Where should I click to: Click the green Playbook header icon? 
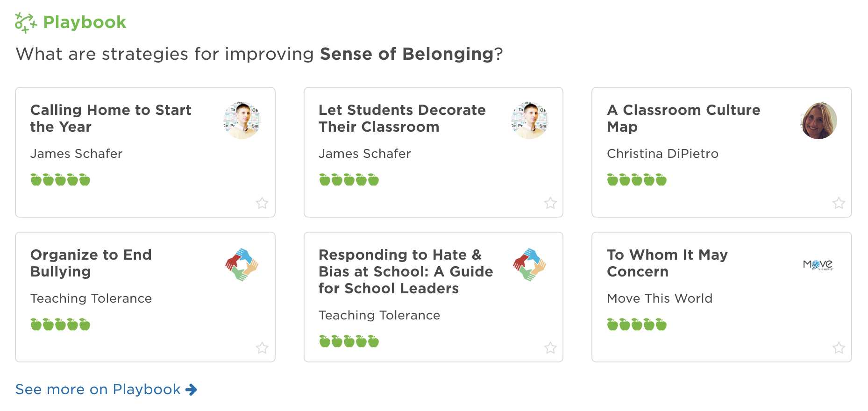24,21
